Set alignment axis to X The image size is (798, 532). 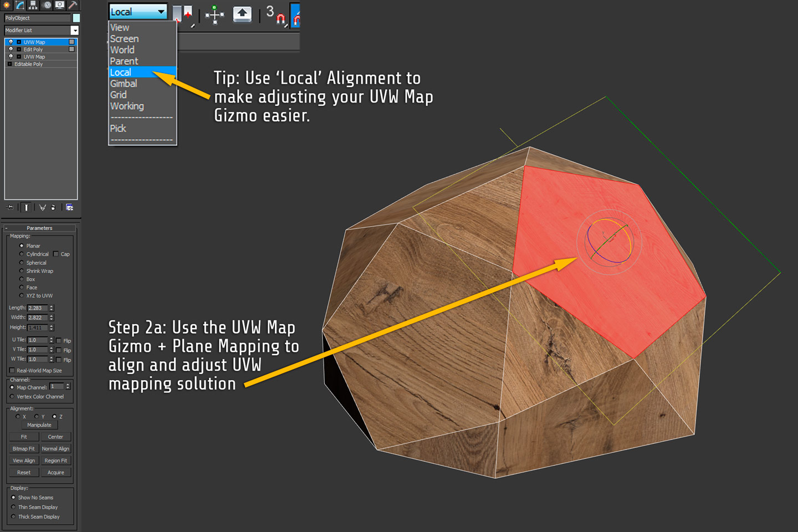point(18,416)
